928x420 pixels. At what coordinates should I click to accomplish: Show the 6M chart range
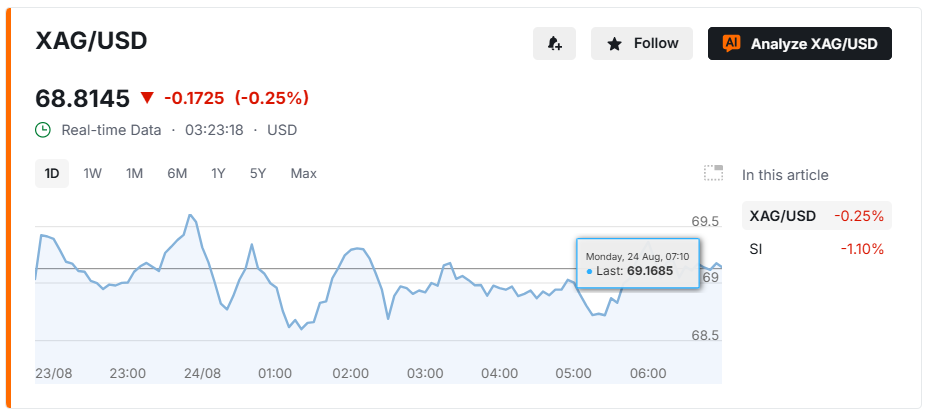point(177,173)
